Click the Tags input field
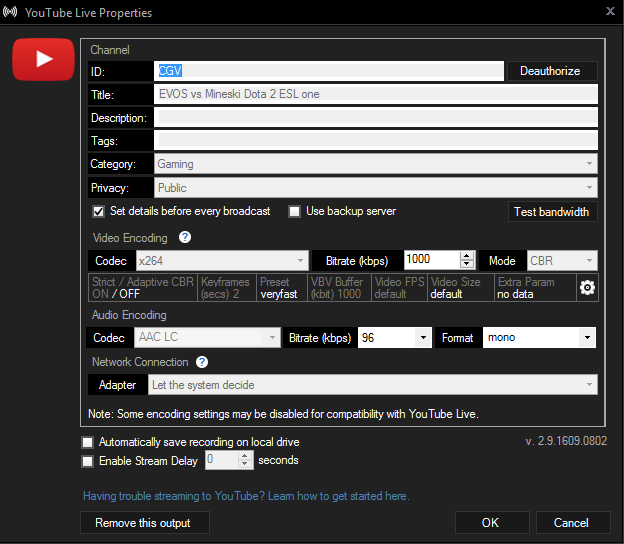 (376, 140)
